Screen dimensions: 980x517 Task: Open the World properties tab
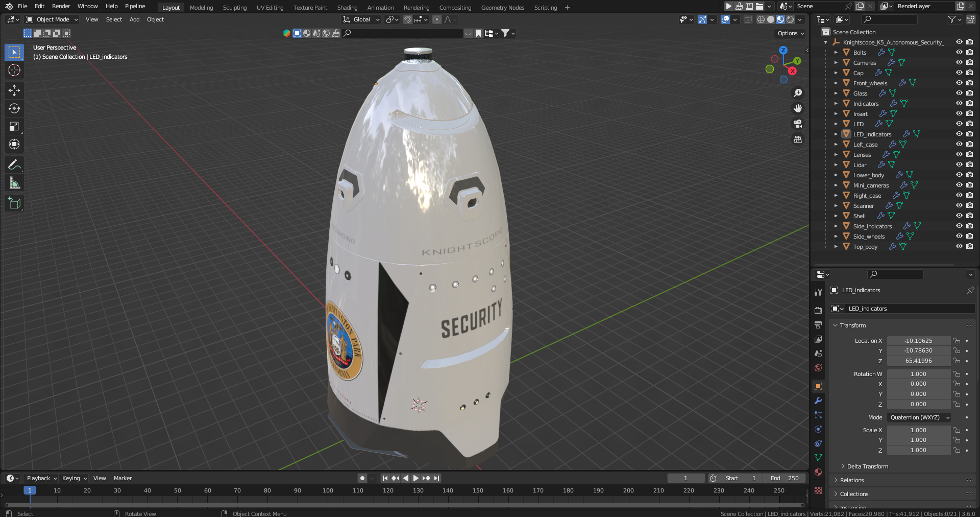tap(818, 368)
